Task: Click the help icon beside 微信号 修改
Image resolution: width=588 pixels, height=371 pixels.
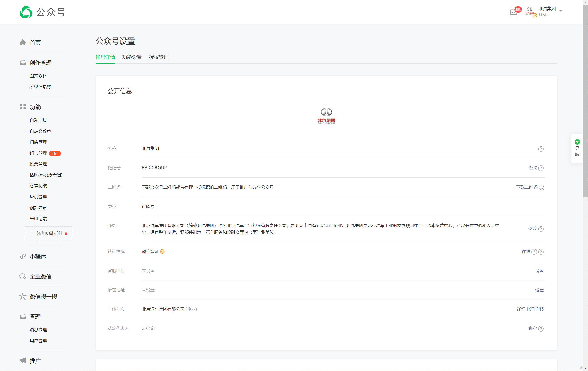Action: (x=541, y=168)
